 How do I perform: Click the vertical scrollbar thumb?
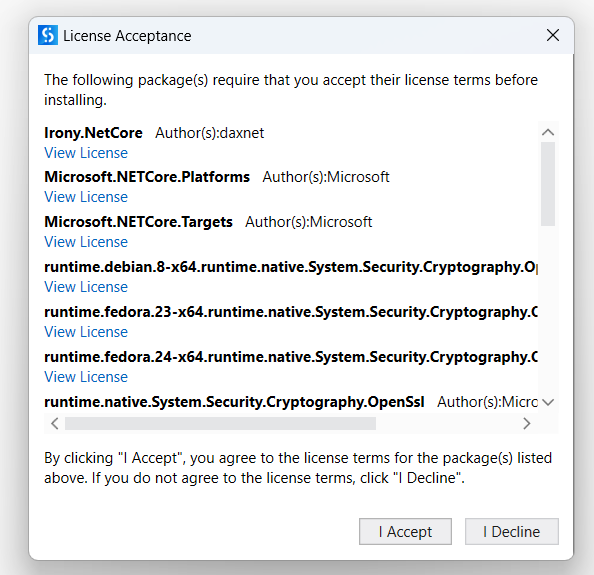pos(548,184)
